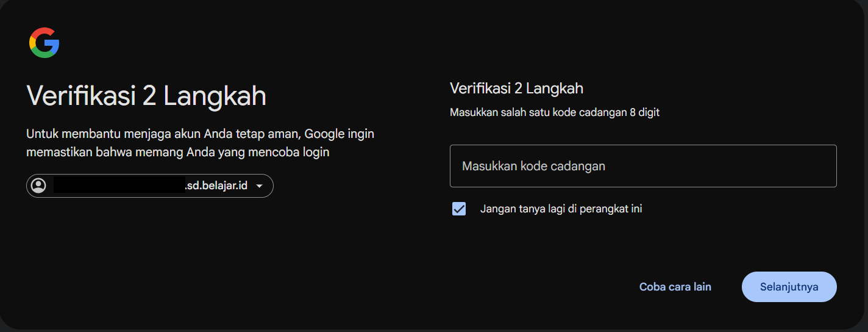Click the account avatar icon in the account chip

pyautogui.click(x=38, y=186)
